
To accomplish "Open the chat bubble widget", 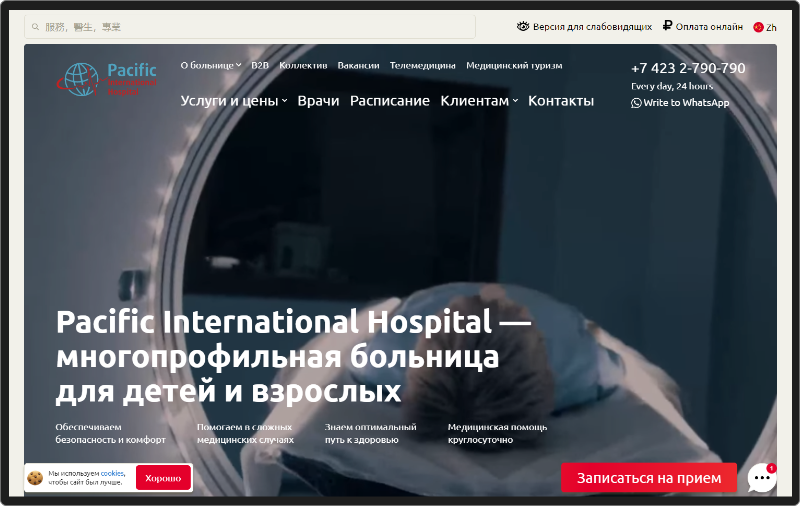I will tap(762, 477).
